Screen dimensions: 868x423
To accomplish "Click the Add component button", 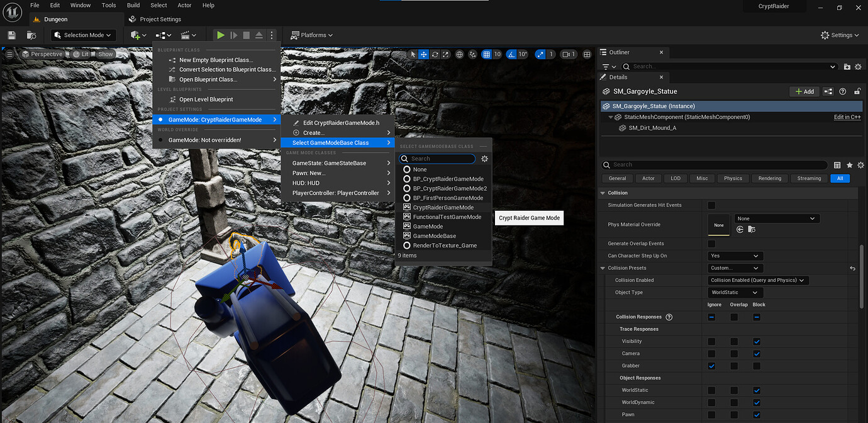I will (x=804, y=91).
